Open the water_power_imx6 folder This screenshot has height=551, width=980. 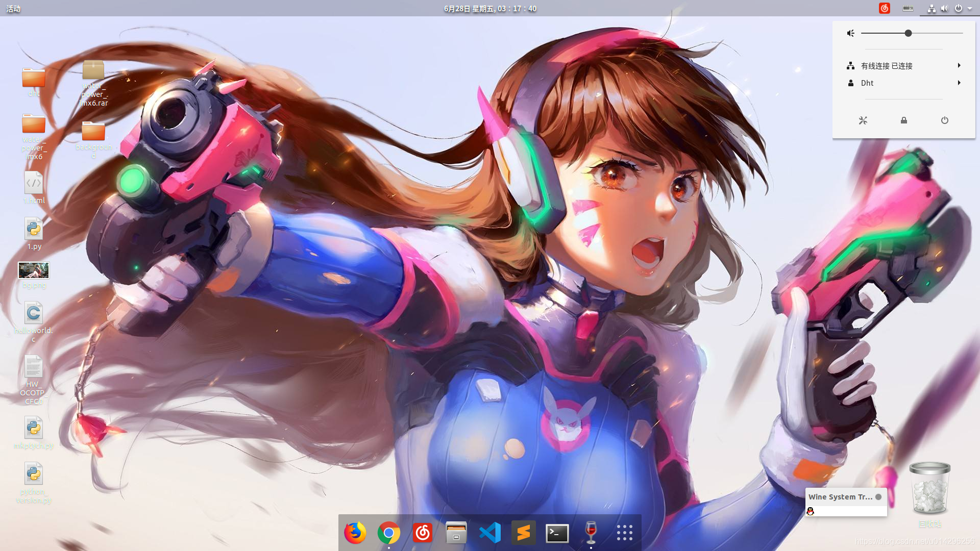[34, 137]
